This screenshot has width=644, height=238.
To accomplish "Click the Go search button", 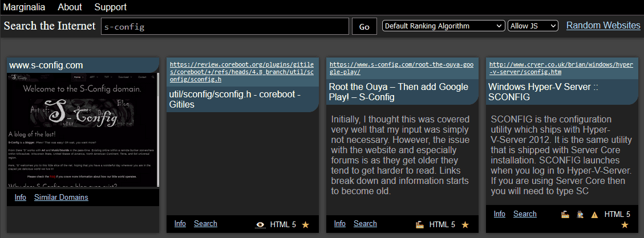I will point(364,26).
